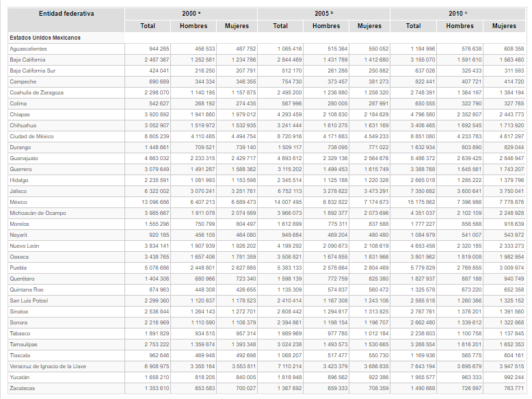Image resolution: width=532 pixels, height=399 pixels.
Task: Click the footnote 'a' marker beside 2000
Action: [200, 13]
